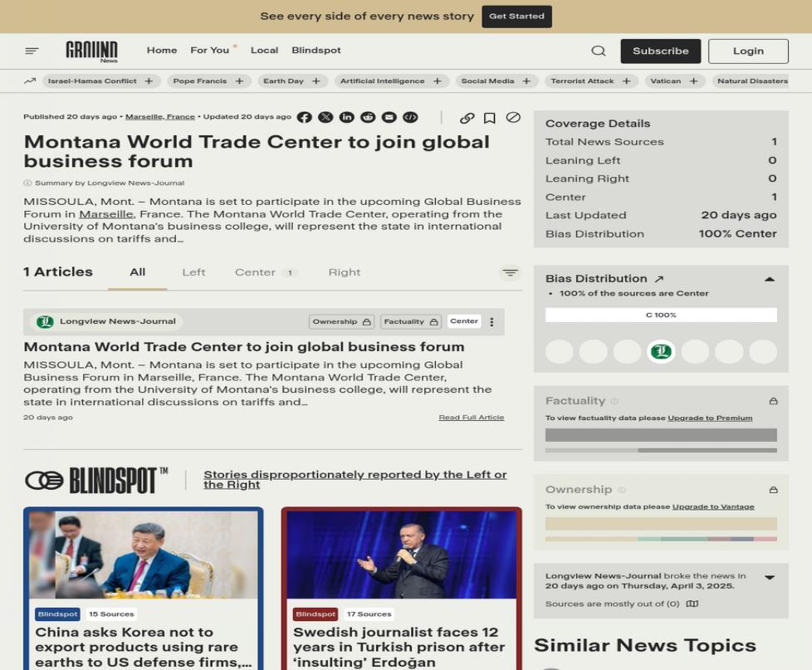
Task: Click Ownership tag on Longview article
Action: pyautogui.click(x=342, y=321)
